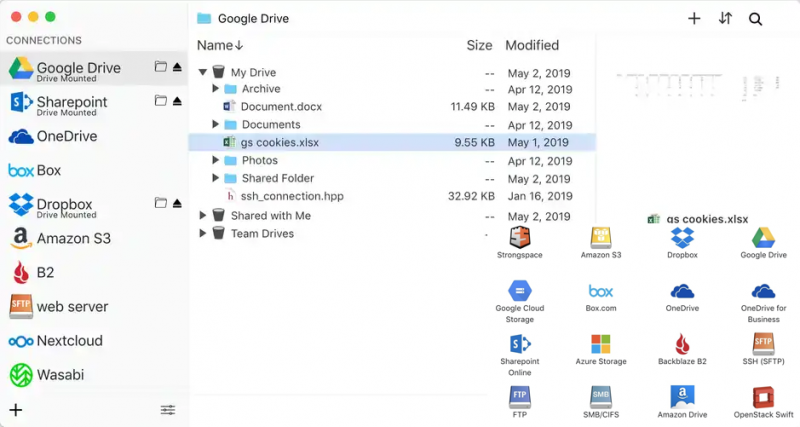
Task: Add a new connection with plus button
Action: pos(16,410)
